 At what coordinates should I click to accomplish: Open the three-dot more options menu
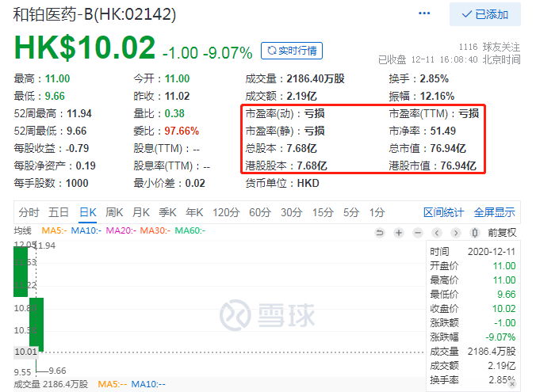pos(424,13)
